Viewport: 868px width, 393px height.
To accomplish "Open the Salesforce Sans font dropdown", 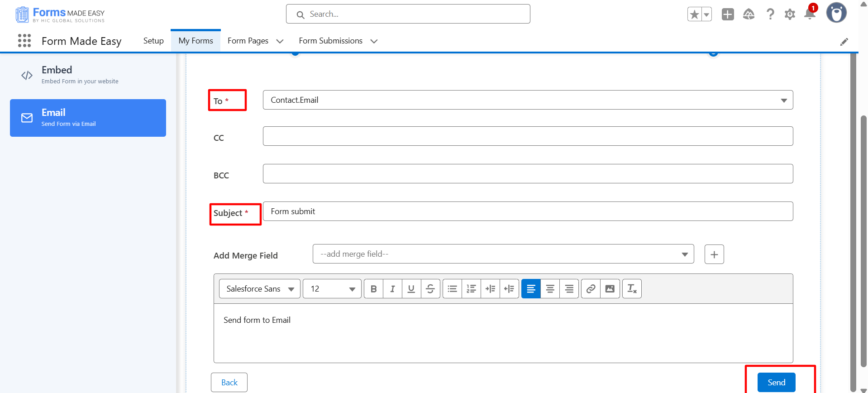I will point(259,289).
